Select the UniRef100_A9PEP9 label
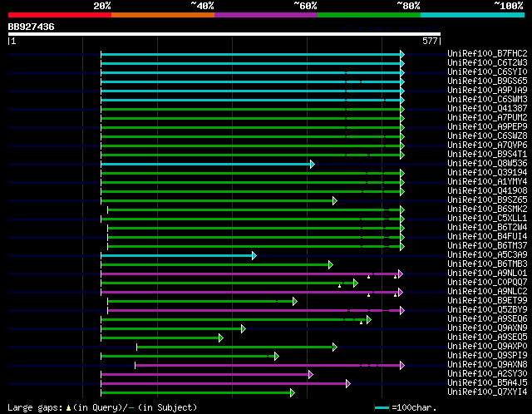Viewport: 532px width, 414px height. coord(487,127)
